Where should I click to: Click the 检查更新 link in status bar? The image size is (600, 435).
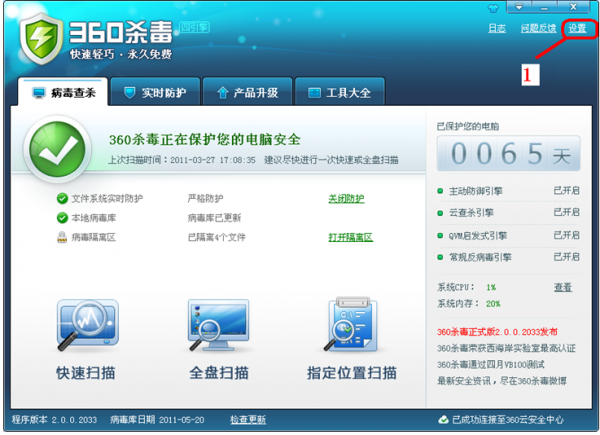coord(248,420)
